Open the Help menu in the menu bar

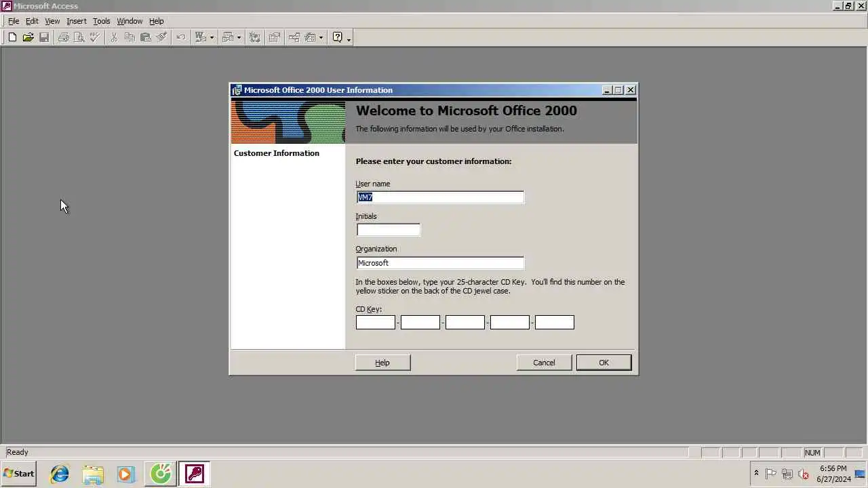click(157, 21)
